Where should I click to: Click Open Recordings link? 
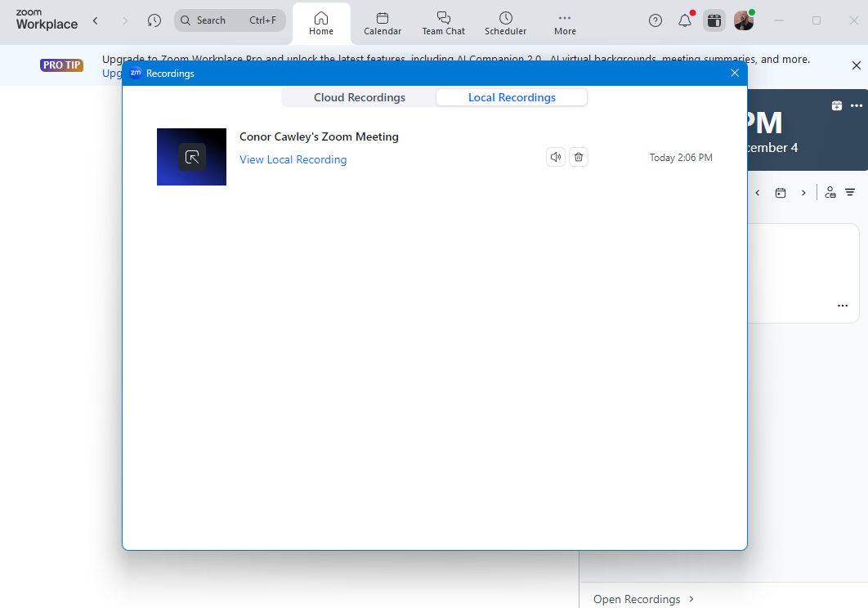pos(642,599)
